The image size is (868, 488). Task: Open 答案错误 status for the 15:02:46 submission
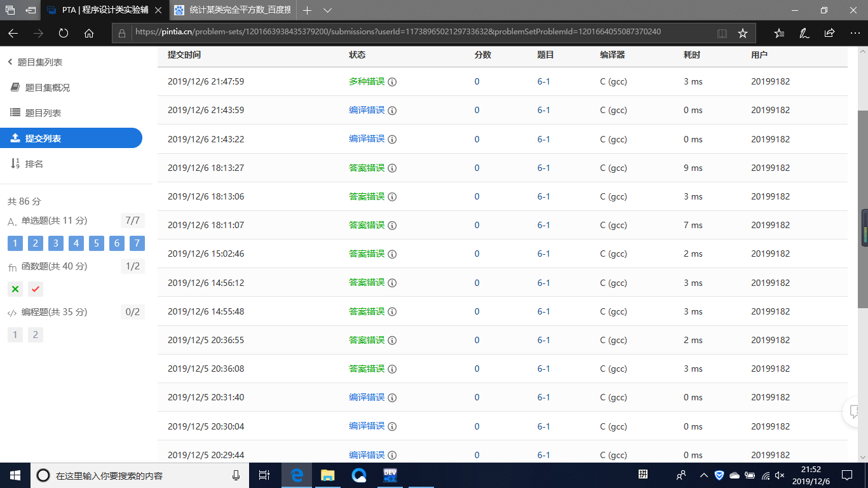click(367, 254)
